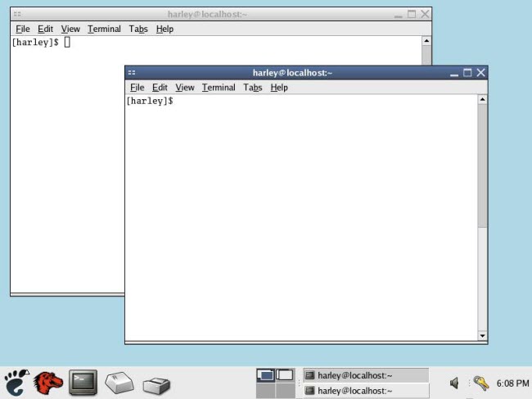Click the [harley]$ prompt in front terminal

pyautogui.click(x=150, y=101)
